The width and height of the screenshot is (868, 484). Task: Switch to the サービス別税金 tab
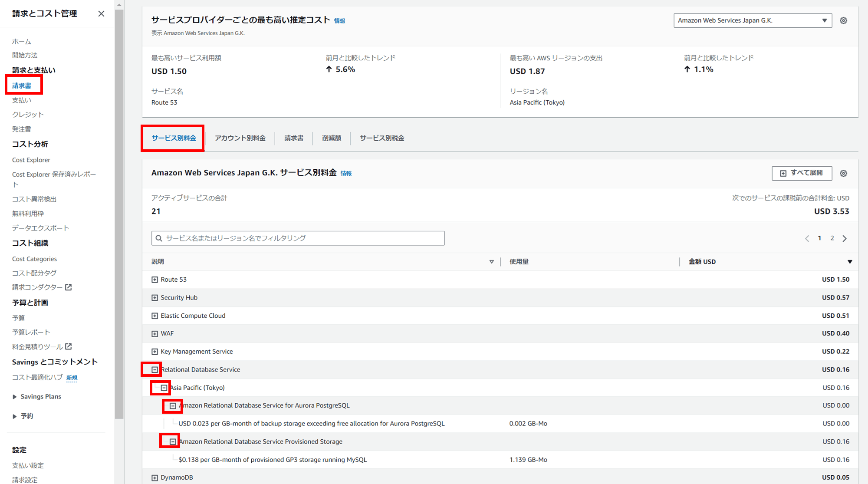point(382,138)
